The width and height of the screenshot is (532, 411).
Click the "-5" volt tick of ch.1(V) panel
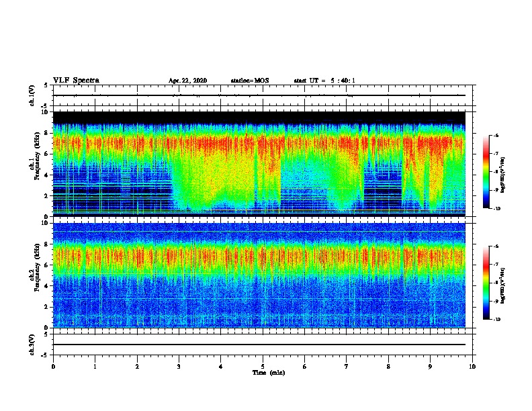tap(45, 106)
